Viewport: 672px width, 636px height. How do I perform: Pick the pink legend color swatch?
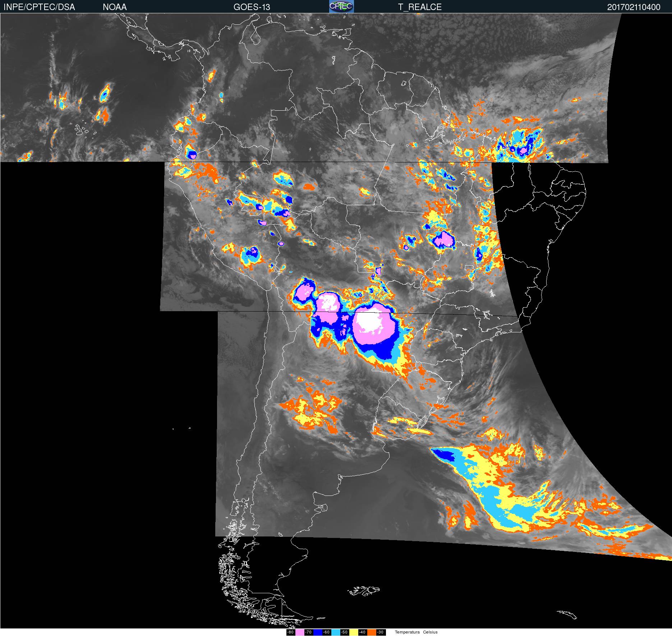[300, 632]
